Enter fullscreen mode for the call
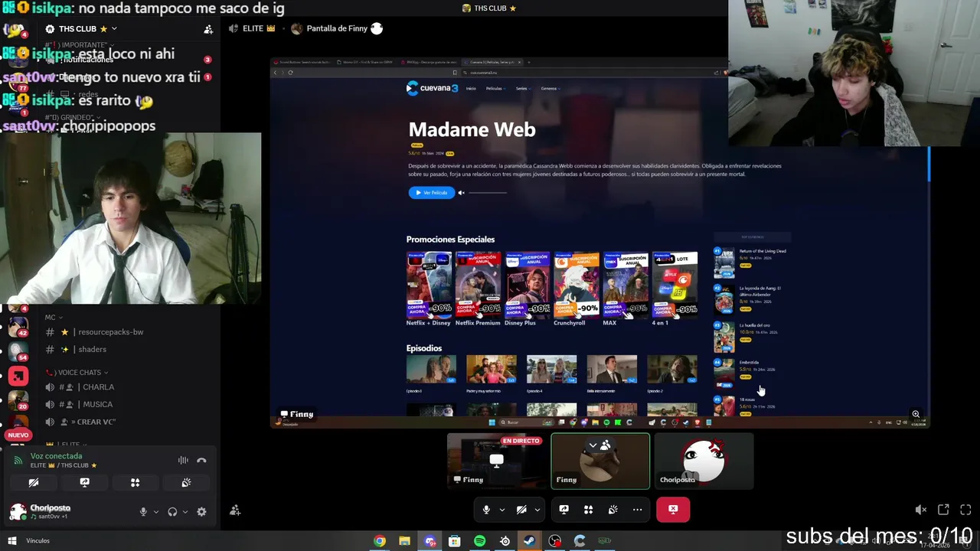The width and height of the screenshot is (980, 551). point(965,510)
